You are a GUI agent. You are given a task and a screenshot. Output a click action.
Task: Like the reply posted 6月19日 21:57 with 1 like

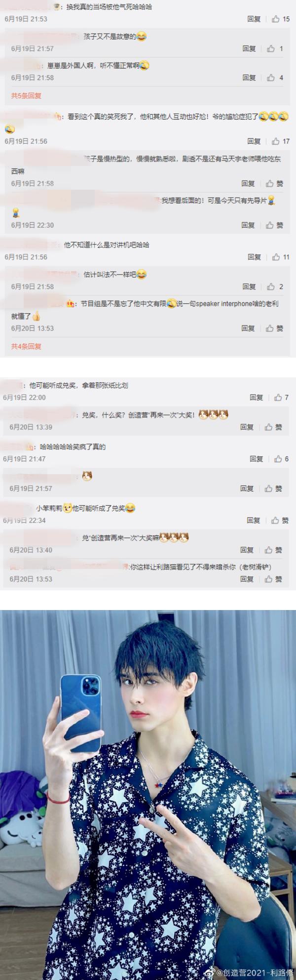click(275, 48)
